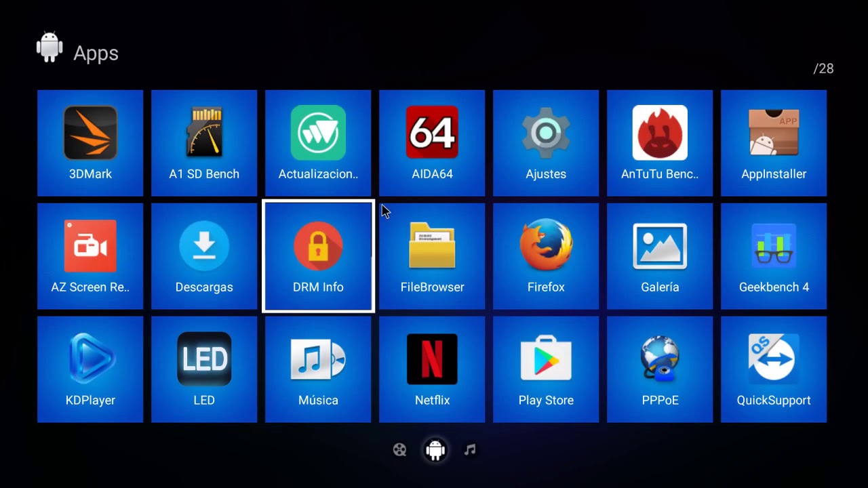Screen dimensions: 868x488
Task: Click the /28 app counter
Action: [x=823, y=68]
